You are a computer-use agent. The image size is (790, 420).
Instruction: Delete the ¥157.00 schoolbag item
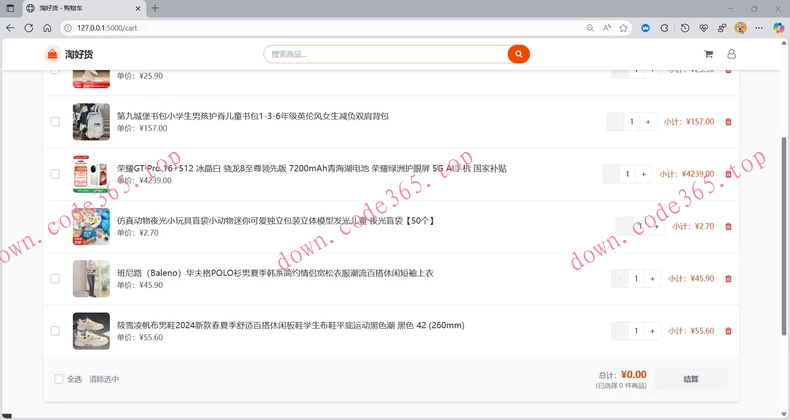(x=728, y=121)
